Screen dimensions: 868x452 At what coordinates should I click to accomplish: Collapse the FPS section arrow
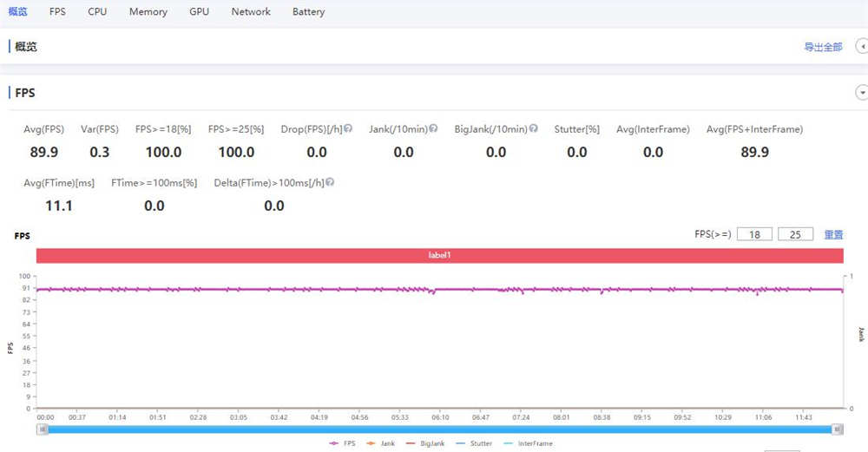862,92
